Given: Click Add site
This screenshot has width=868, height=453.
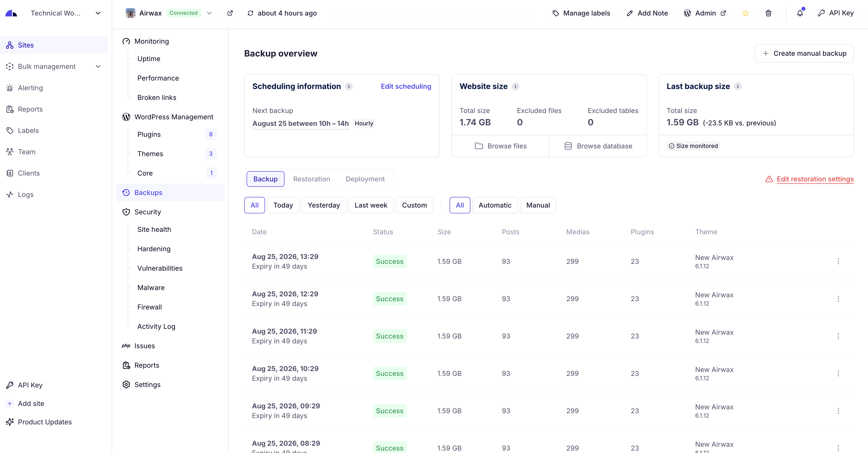Looking at the screenshot, I should point(25,404).
